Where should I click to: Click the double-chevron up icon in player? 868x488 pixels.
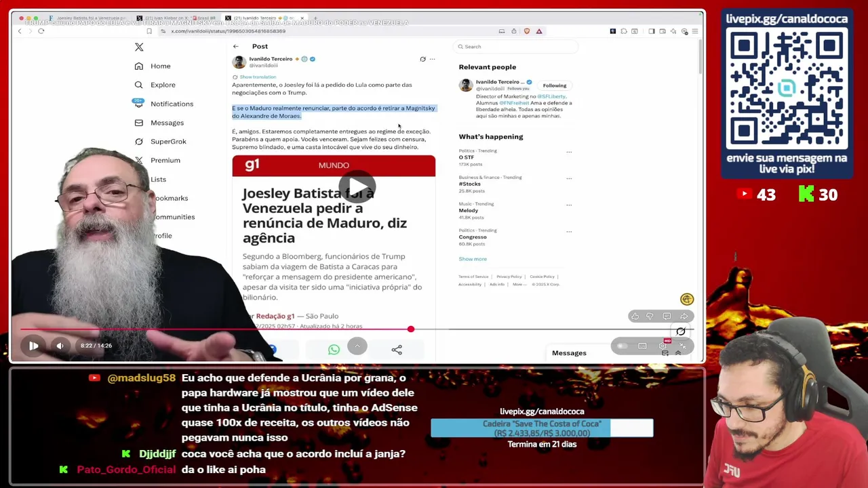click(x=677, y=353)
